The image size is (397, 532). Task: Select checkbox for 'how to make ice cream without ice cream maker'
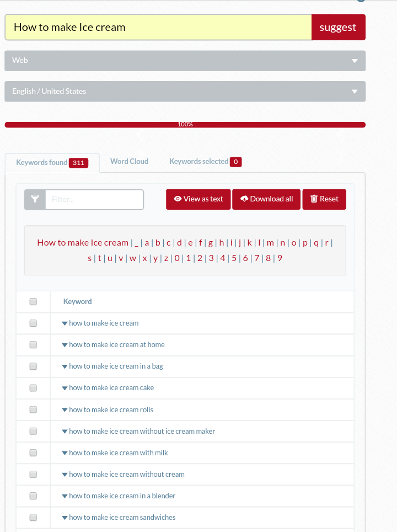point(33,431)
